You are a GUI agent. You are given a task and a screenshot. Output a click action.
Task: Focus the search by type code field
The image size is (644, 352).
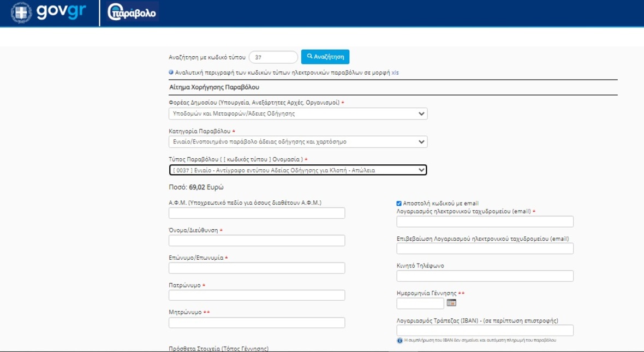(273, 57)
